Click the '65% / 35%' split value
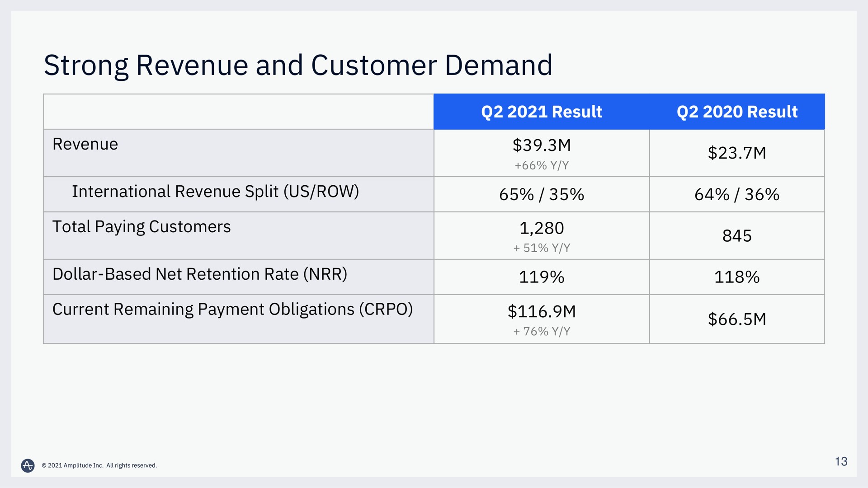 [542, 195]
